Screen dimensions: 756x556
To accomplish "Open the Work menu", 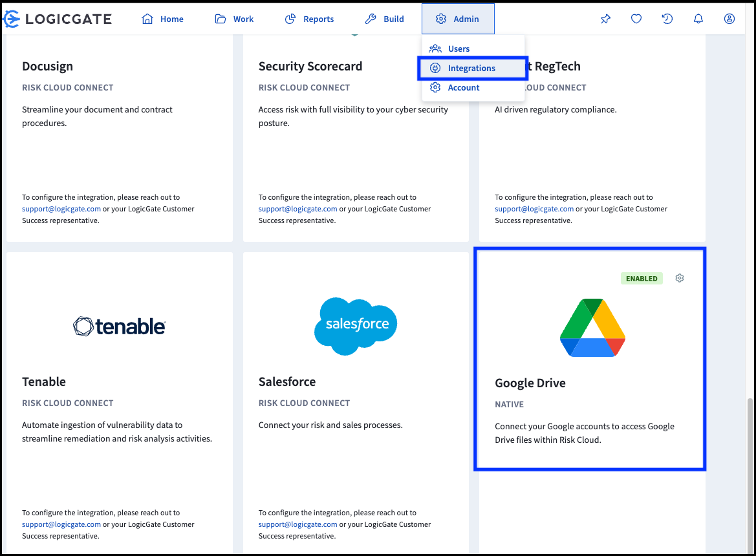I will (234, 19).
